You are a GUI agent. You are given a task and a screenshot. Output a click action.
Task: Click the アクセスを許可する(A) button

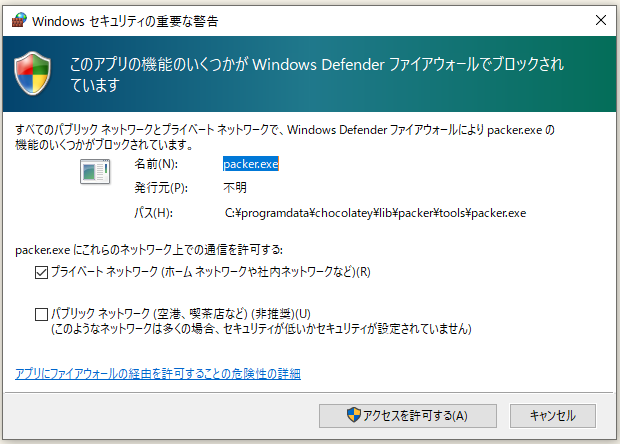(x=408, y=416)
